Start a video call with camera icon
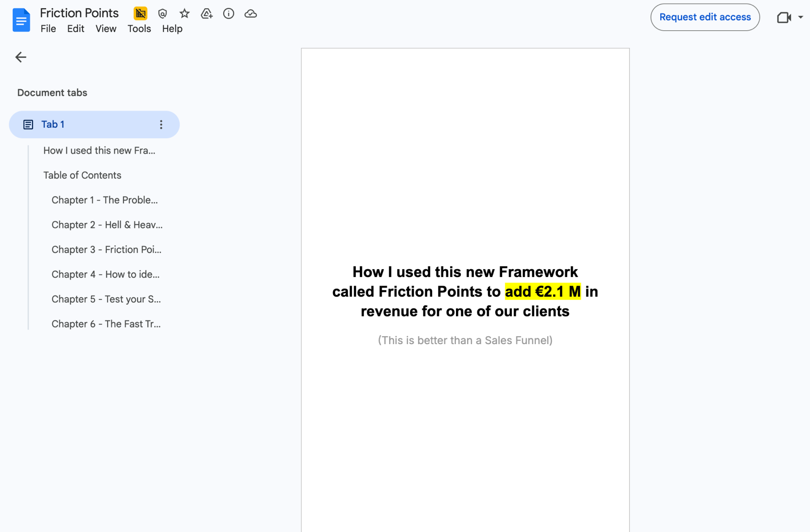Image resolution: width=810 pixels, height=532 pixels. [x=784, y=17]
